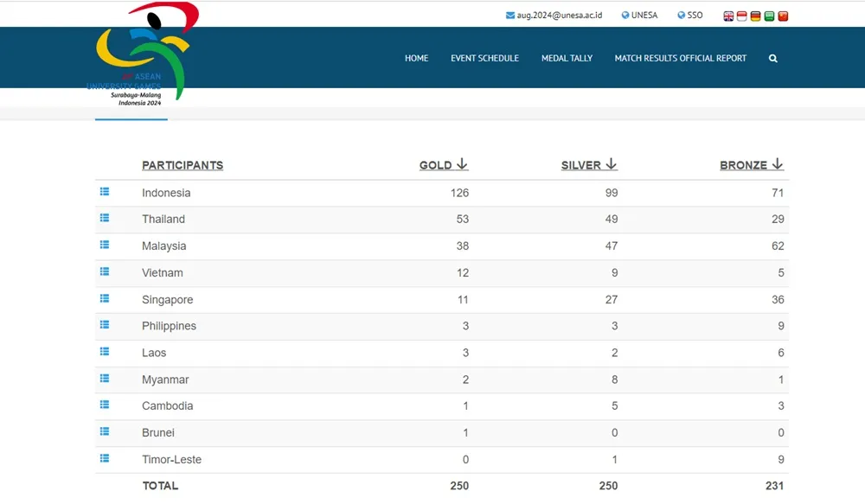
Task: Click the list icon beside Singapore
Action: tap(105, 298)
